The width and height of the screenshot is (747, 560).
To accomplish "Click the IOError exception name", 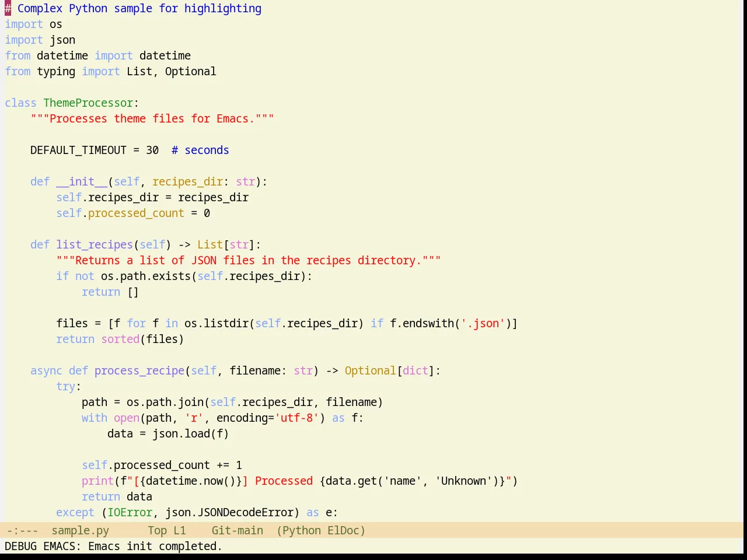I will point(130,512).
